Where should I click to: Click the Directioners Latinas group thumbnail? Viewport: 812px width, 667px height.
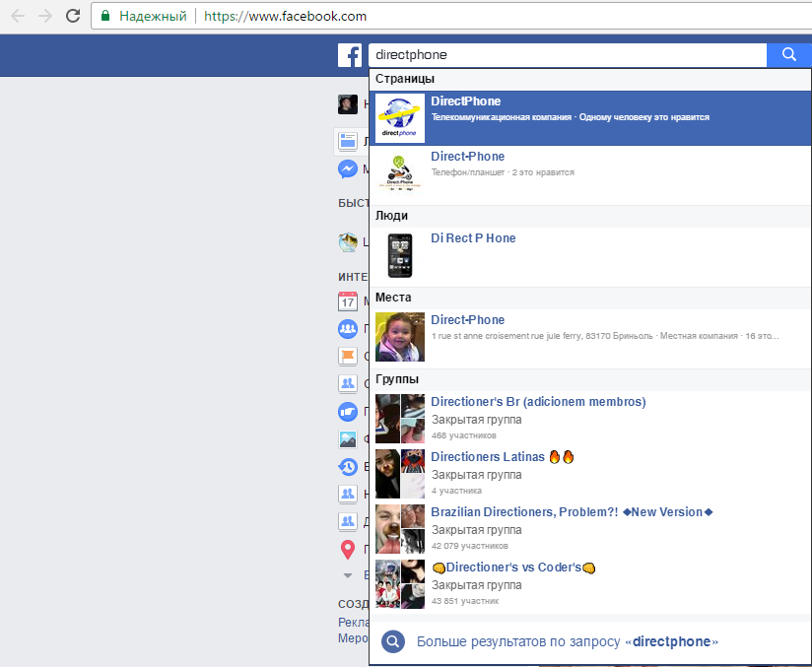coord(400,474)
